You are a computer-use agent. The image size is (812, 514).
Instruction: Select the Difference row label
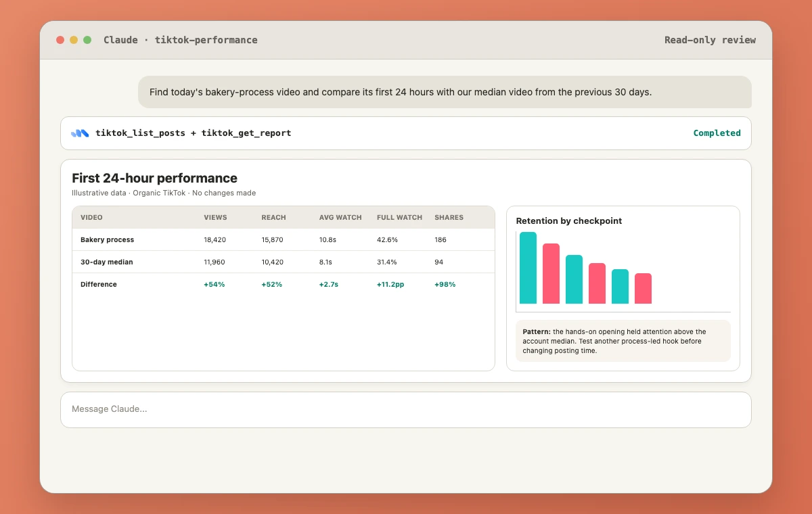coord(99,284)
